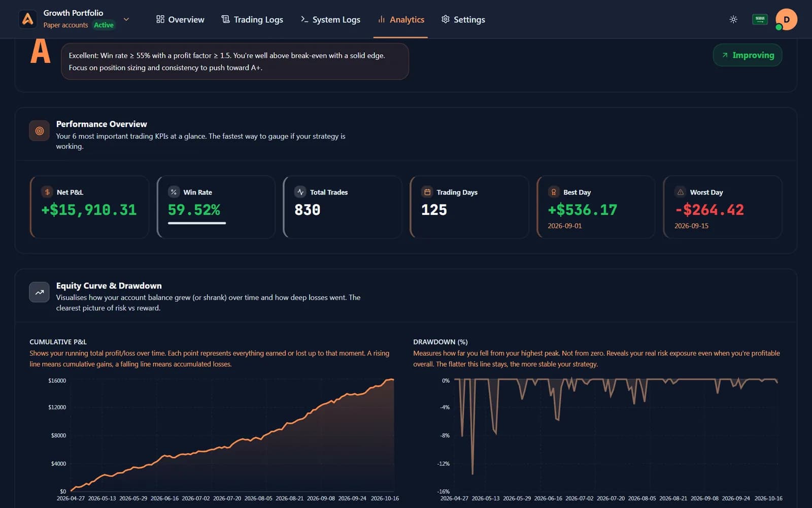Viewport: 812px width, 508px height.
Task: Open the Overview tab
Action: coord(180,19)
